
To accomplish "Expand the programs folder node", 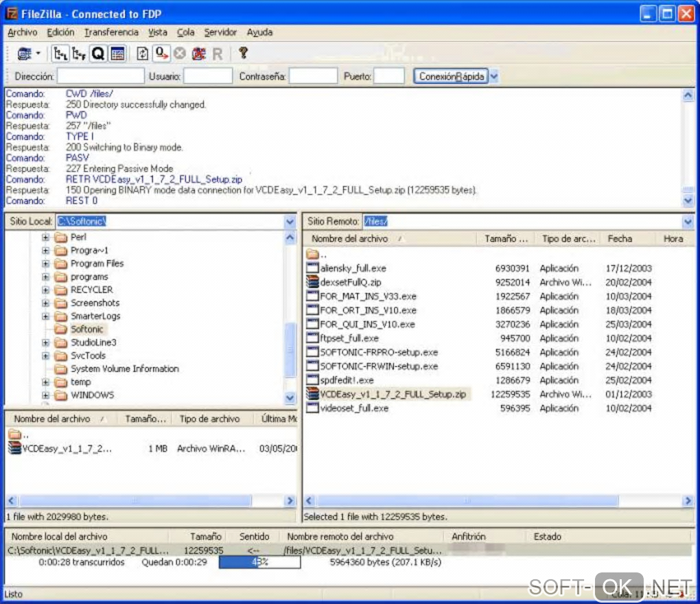I will coord(45,277).
